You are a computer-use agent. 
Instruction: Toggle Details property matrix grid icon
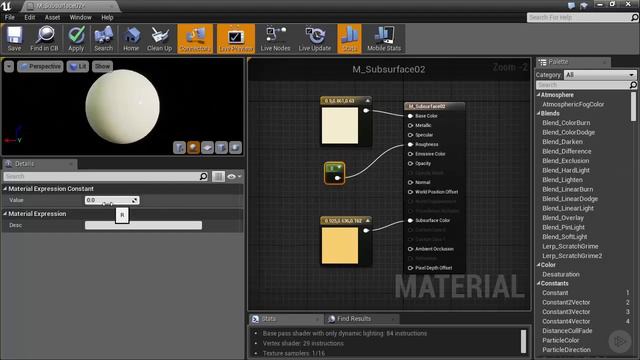218,176
